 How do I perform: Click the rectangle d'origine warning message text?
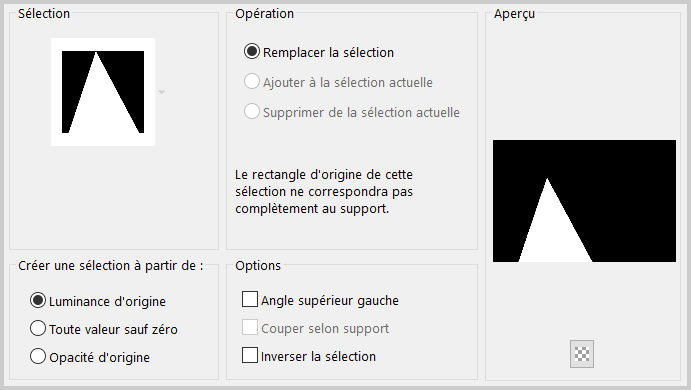click(324, 192)
